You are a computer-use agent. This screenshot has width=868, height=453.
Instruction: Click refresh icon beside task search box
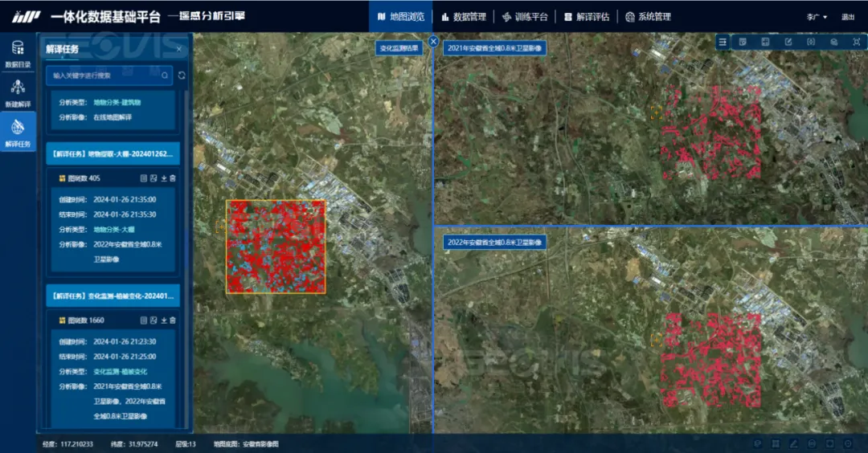point(182,75)
